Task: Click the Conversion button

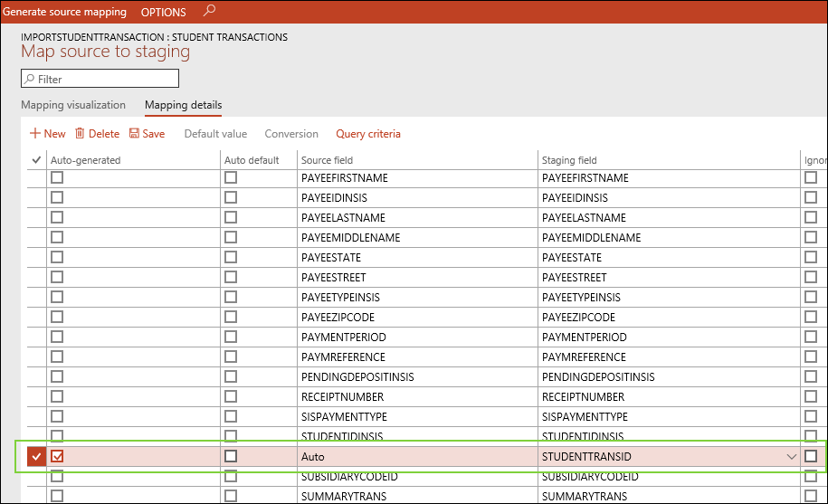Action: click(x=291, y=134)
